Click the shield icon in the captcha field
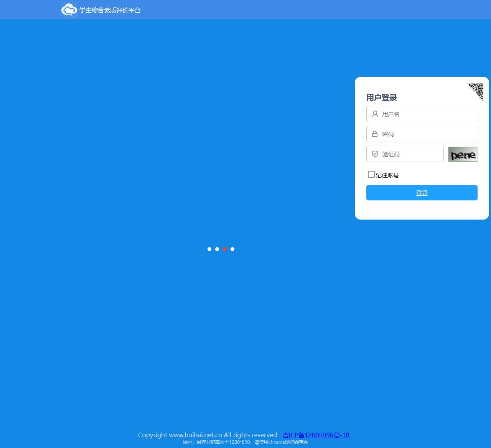The image size is (491, 448). click(x=375, y=154)
